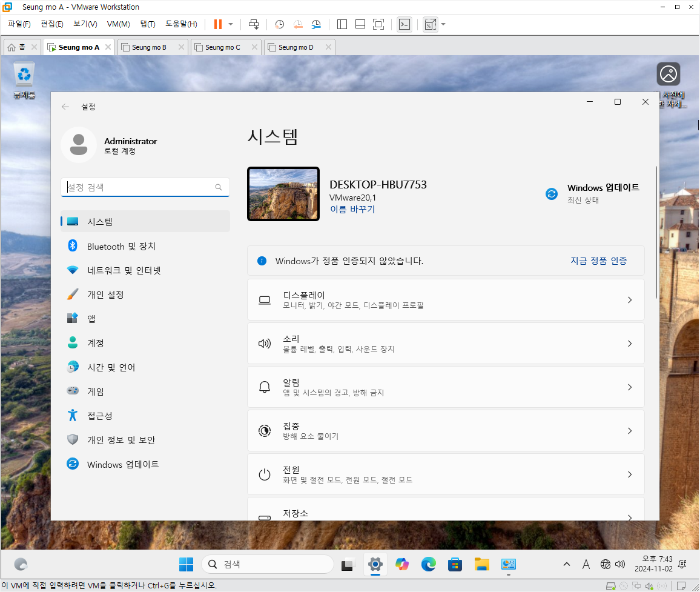The image size is (700, 592).
Task: Click the revert-to-snapshot icon in the toolbar
Action: [298, 25]
